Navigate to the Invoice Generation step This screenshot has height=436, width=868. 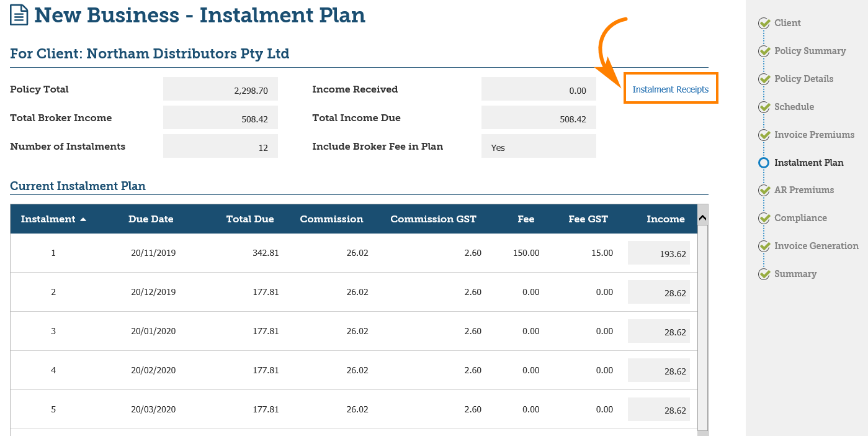coord(816,246)
